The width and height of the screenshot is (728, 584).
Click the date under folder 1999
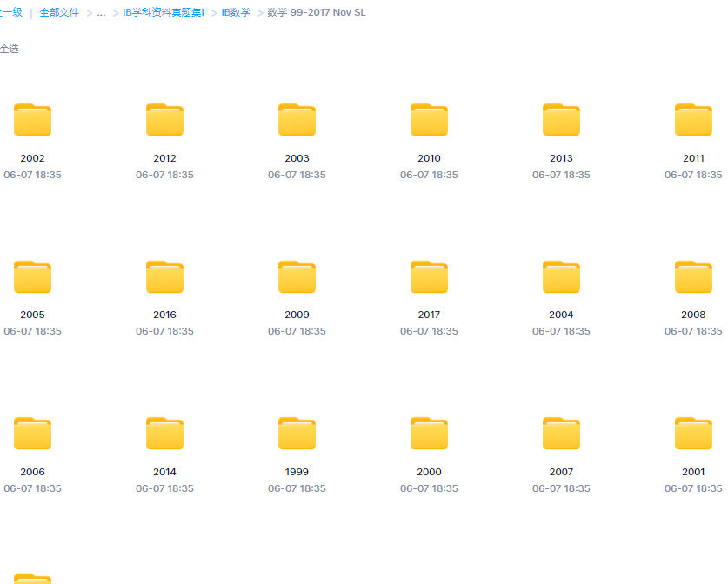tap(297, 488)
